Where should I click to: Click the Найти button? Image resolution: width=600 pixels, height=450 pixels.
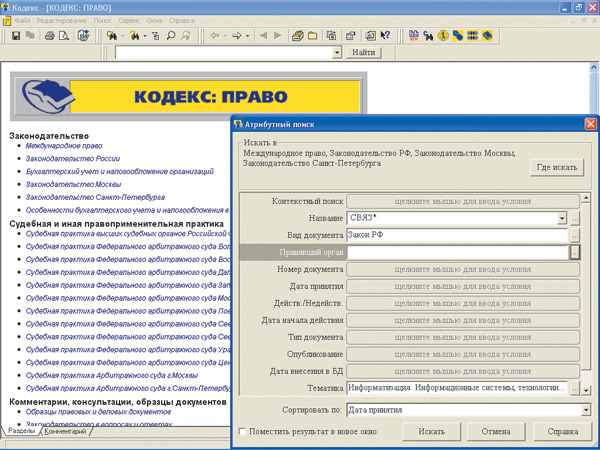pos(364,52)
